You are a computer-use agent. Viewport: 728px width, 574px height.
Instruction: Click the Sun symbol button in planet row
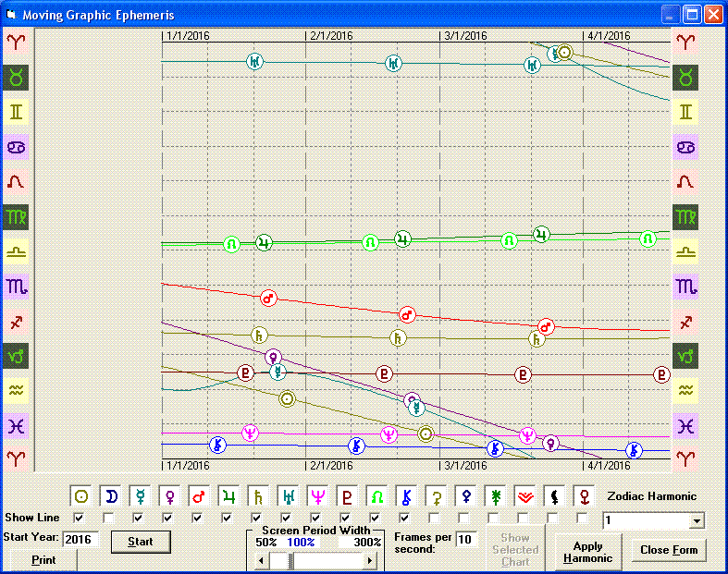(x=81, y=496)
